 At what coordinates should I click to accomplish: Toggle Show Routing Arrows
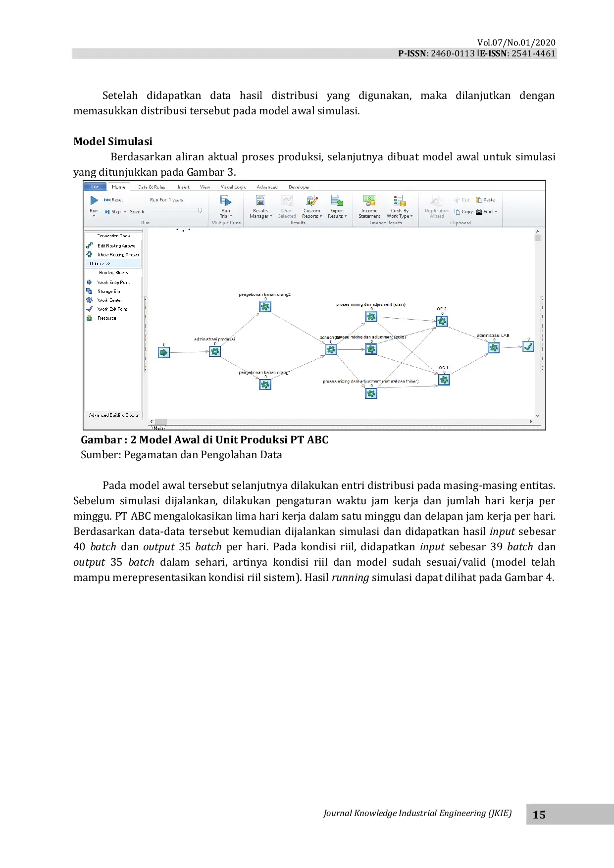tap(117, 255)
